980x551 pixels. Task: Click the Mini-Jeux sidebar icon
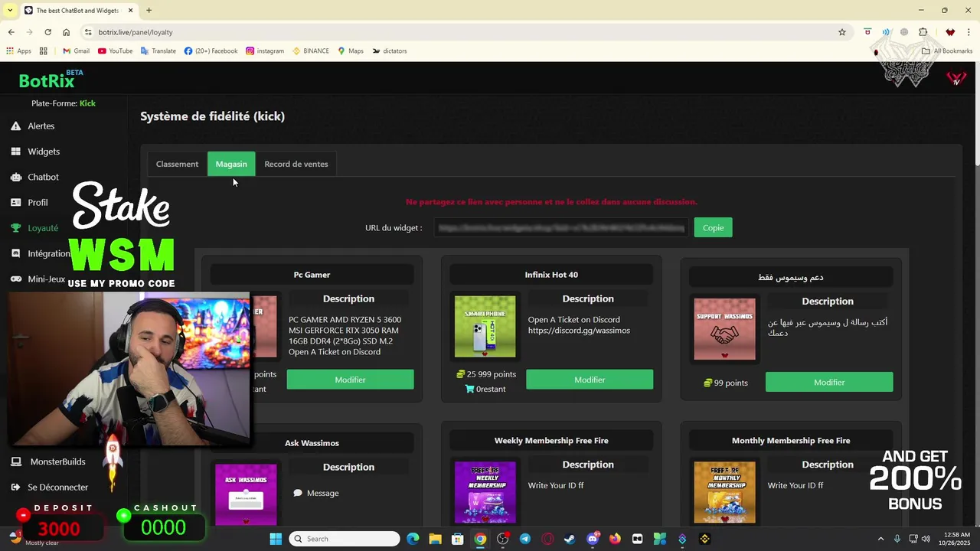click(15, 279)
